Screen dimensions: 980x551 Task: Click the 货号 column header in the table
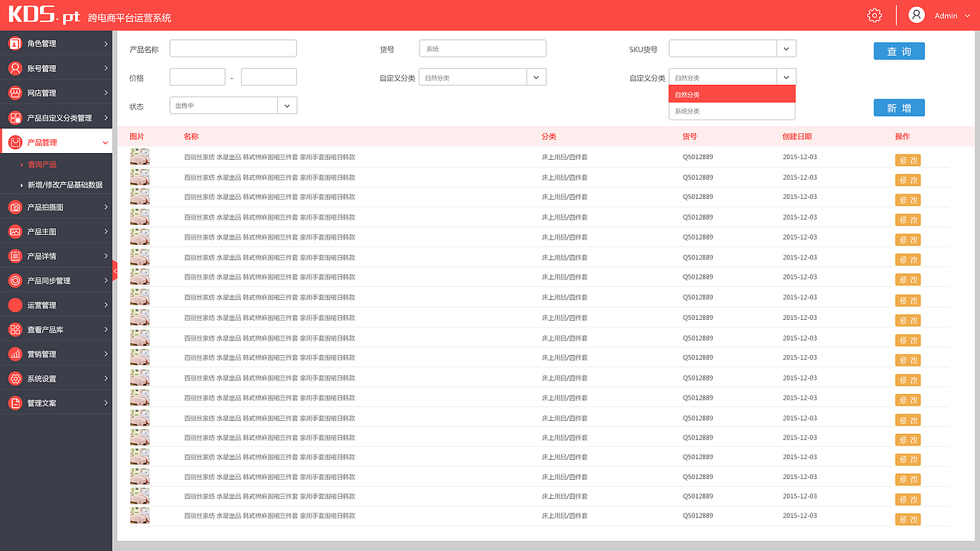[x=690, y=136]
